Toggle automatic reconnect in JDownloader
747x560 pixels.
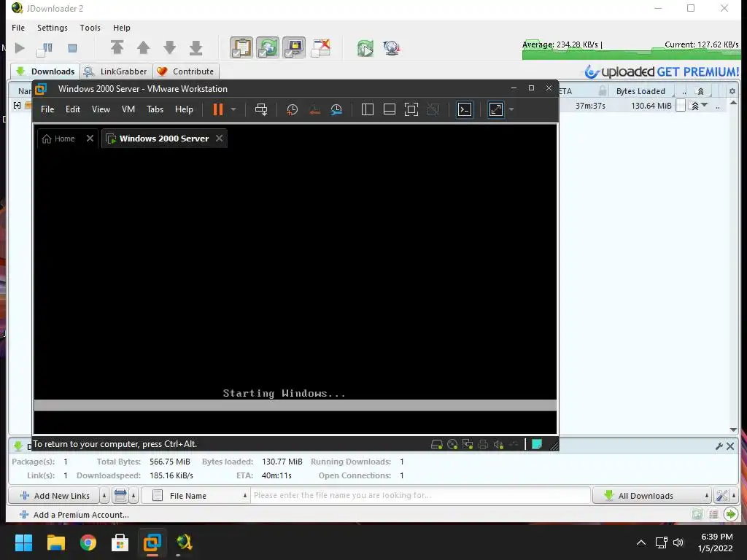[268, 47]
